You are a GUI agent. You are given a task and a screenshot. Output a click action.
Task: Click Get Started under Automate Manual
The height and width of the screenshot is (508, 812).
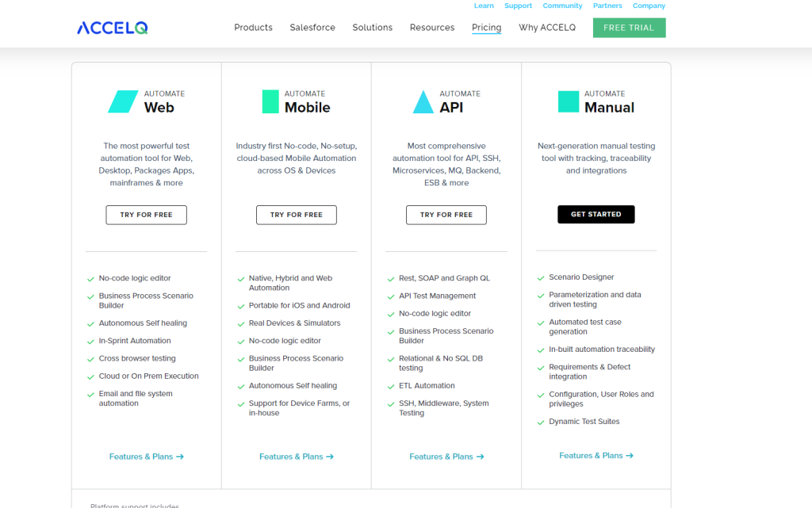(x=596, y=214)
